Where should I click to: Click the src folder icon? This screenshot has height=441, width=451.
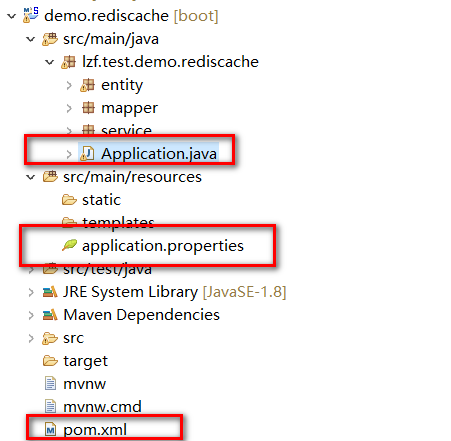[50, 338]
